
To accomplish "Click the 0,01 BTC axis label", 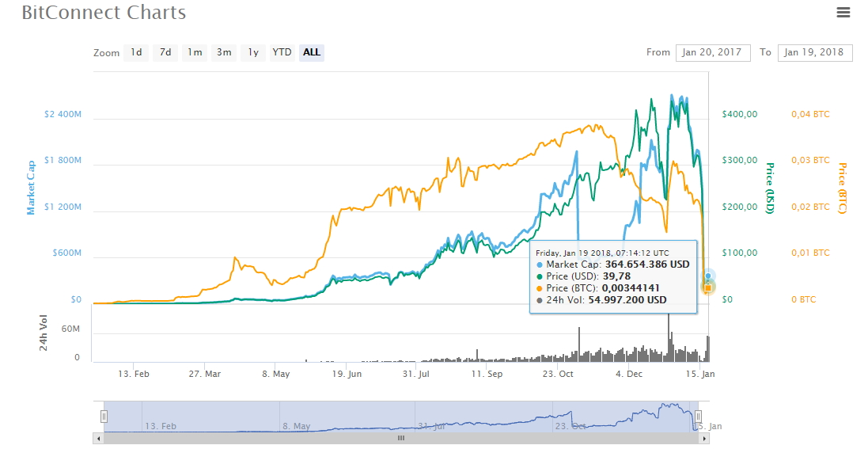I will 810,253.
